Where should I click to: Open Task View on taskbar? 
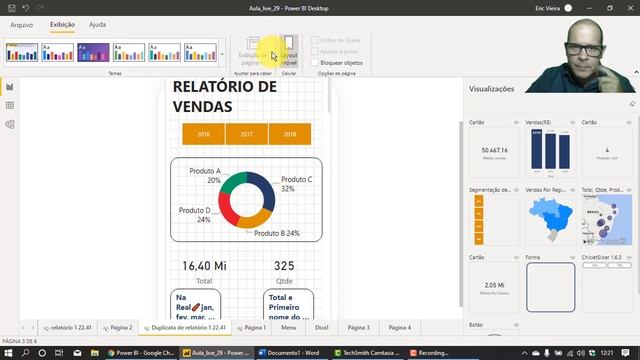[59, 353]
